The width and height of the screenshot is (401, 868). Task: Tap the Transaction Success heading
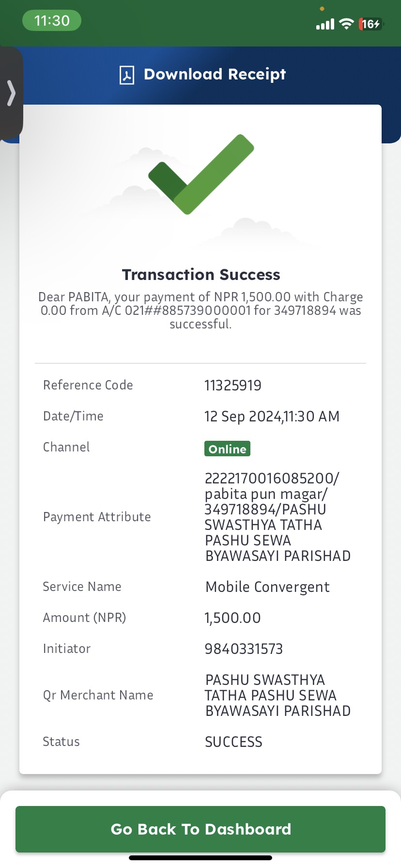(x=201, y=275)
